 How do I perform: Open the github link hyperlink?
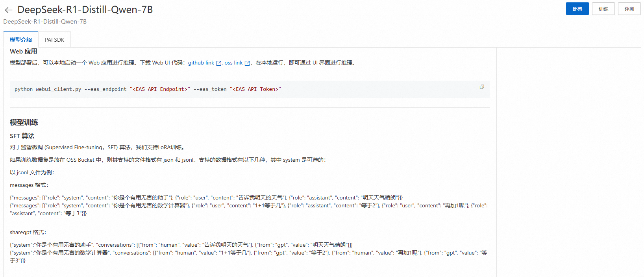201,63
